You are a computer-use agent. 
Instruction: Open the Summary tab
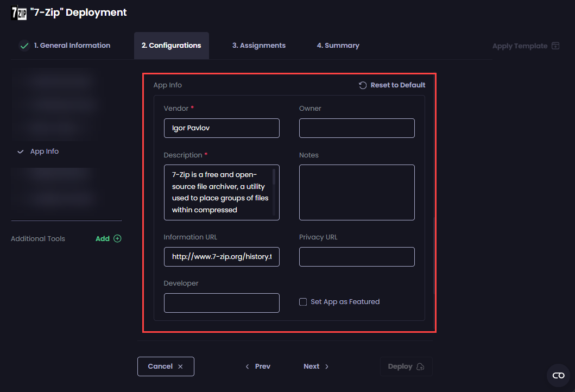(x=338, y=46)
